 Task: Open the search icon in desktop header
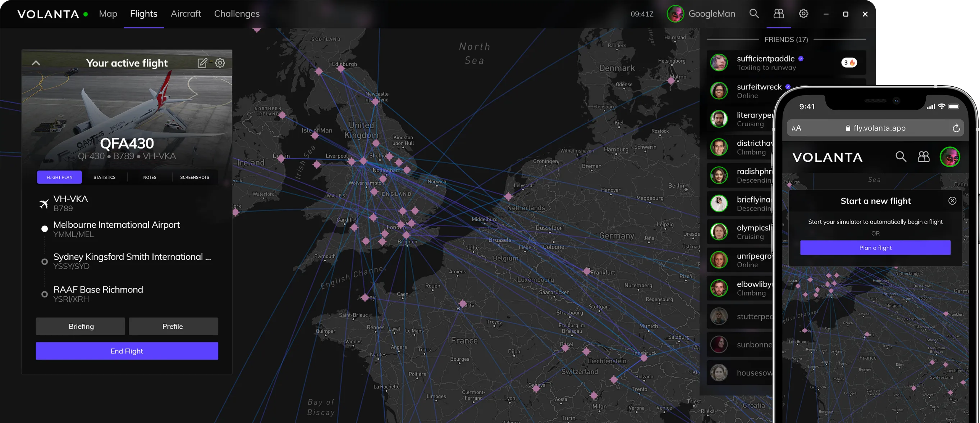754,14
